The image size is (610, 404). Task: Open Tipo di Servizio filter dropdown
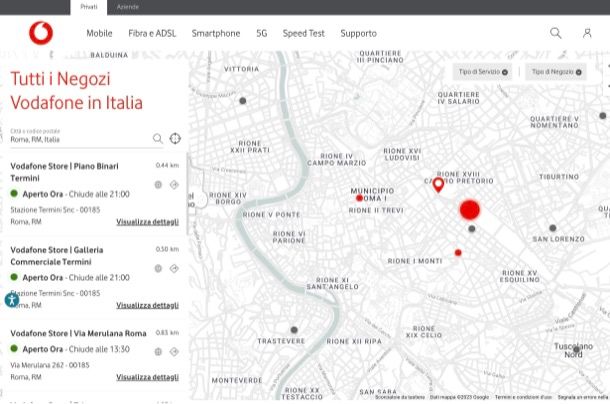click(483, 72)
